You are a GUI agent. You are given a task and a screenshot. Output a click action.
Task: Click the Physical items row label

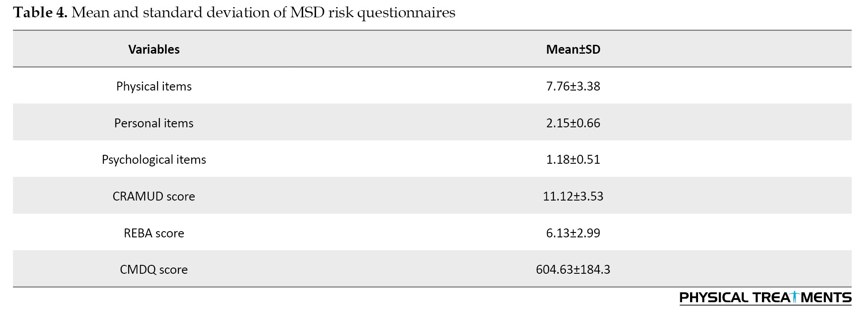click(154, 86)
